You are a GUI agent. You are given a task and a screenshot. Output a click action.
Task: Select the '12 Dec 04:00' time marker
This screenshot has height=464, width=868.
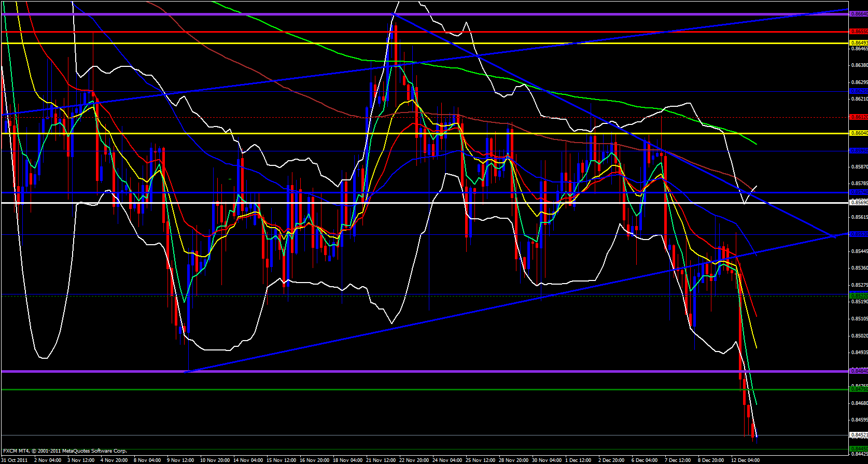[745, 460]
